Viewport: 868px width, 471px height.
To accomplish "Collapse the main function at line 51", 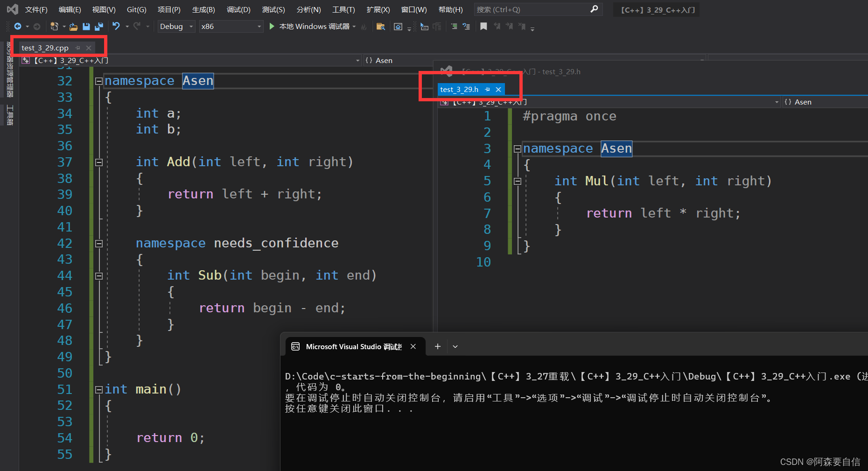I will coord(99,390).
